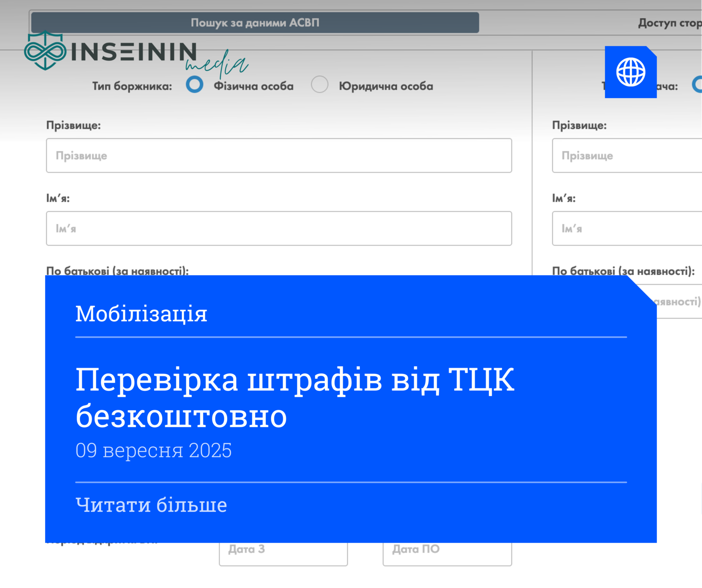Open the Читати більше link
Viewport: 702px width, 588px height.
tap(151, 504)
